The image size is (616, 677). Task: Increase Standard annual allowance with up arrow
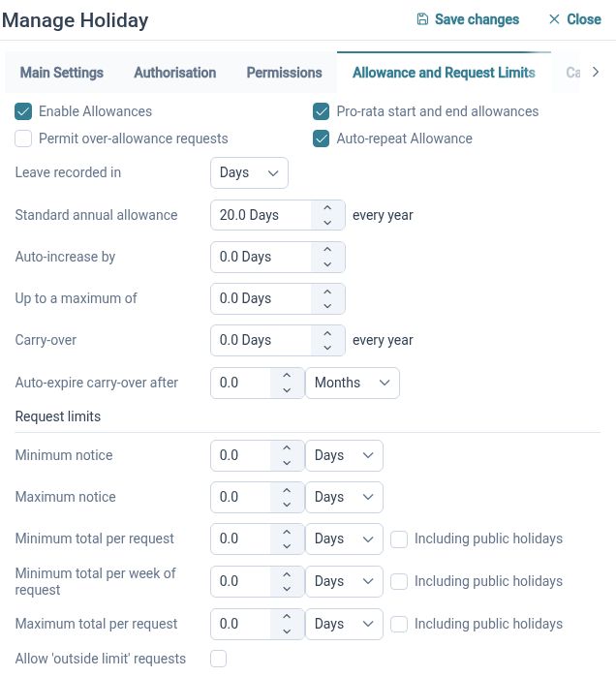point(327,207)
